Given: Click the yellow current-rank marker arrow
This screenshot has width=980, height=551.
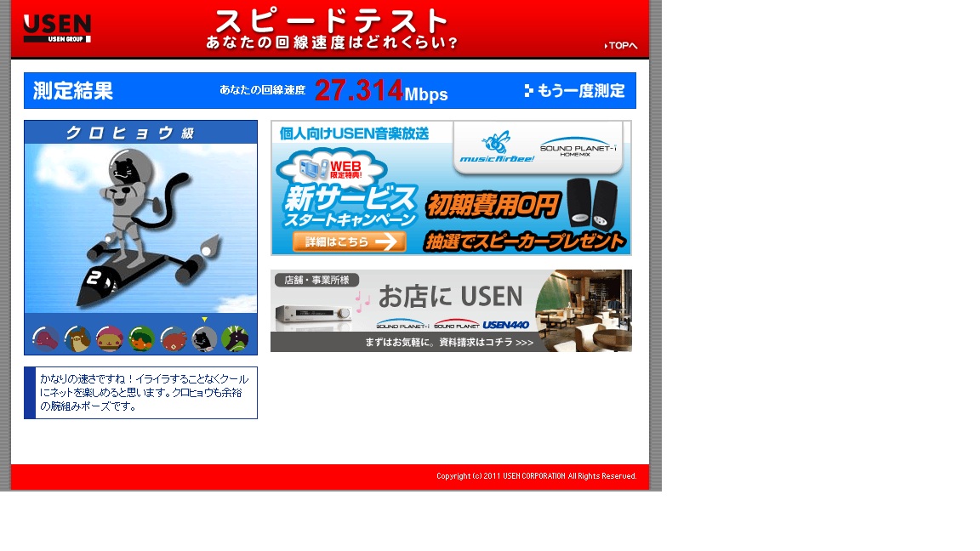Looking at the screenshot, I should click(204, 320).
